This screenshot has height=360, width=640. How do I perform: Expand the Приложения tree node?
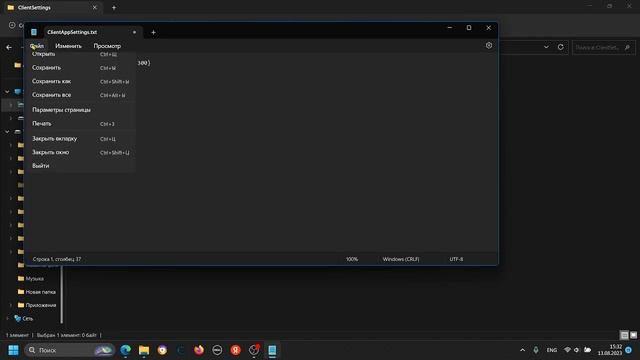click(x=11, y=305)
